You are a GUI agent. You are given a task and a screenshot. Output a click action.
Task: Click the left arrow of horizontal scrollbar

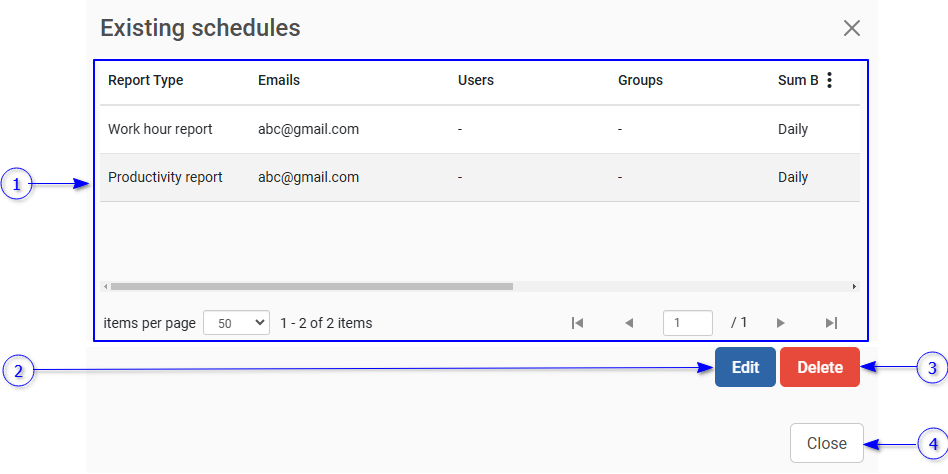pos(105,287)
